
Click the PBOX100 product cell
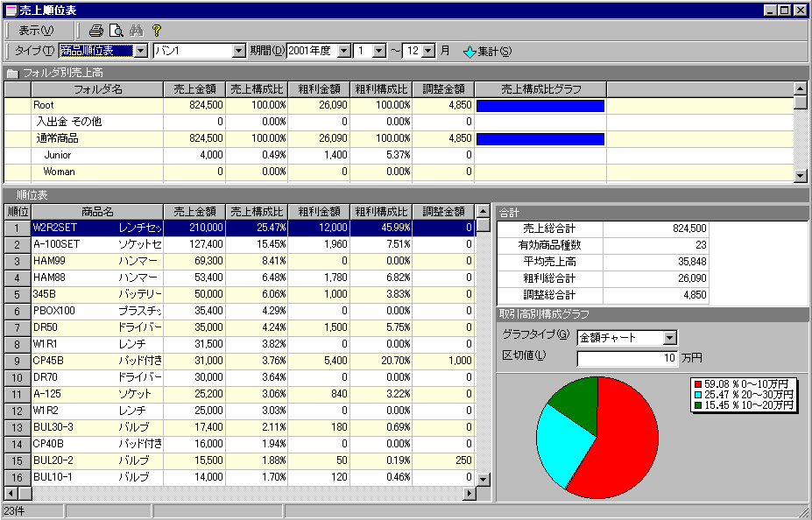pos(97,311)
